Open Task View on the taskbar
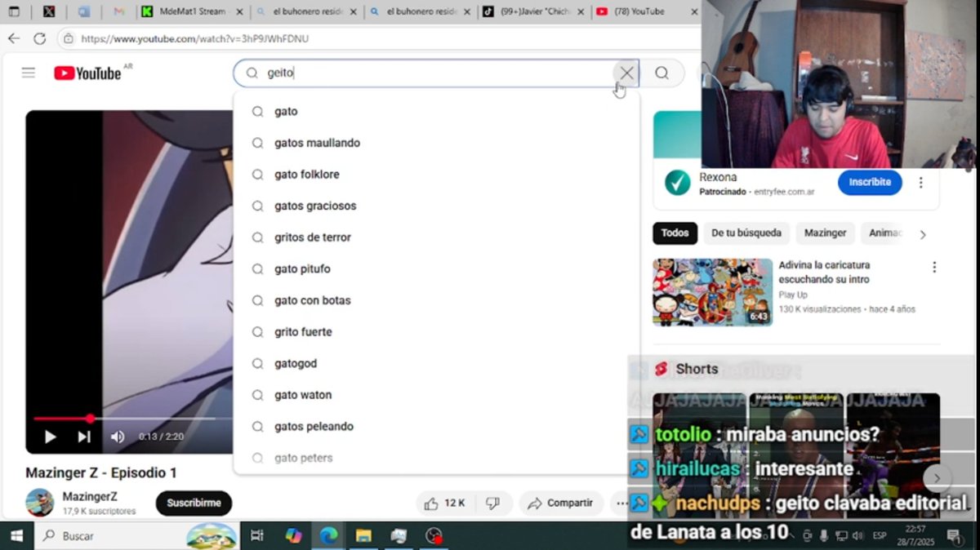This screenshot has height=550, width=980. click(257, 535)
